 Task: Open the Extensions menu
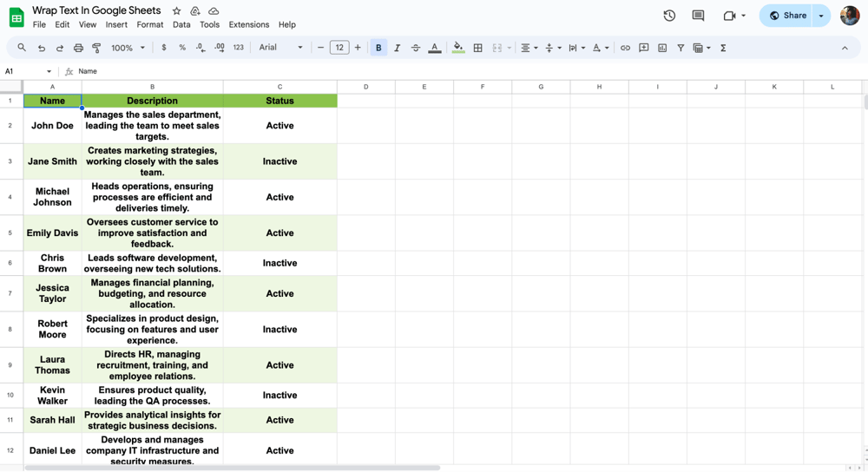[x=249, y=25]
